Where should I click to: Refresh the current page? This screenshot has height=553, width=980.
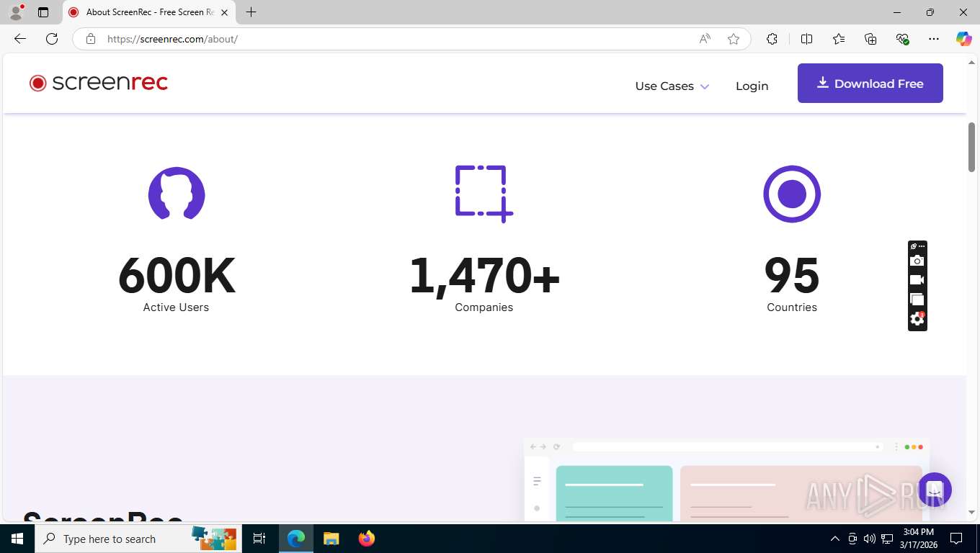click(x=52, y=39)
